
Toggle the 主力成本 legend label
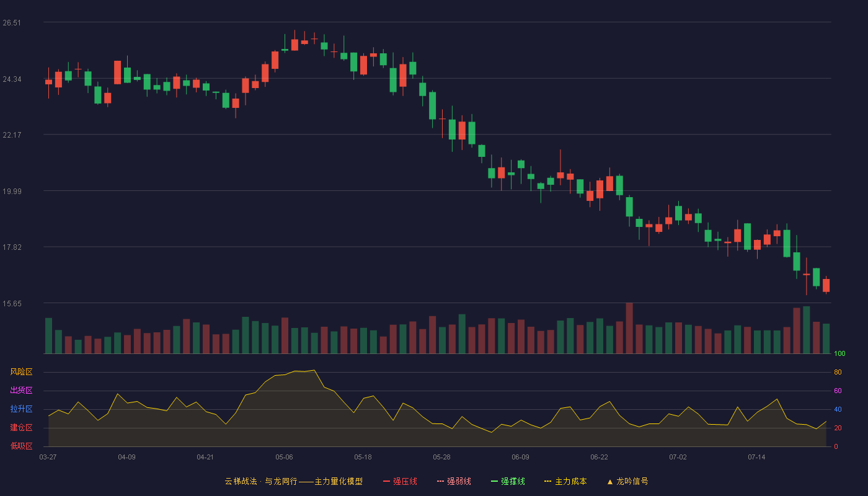(x=570, y=481)
